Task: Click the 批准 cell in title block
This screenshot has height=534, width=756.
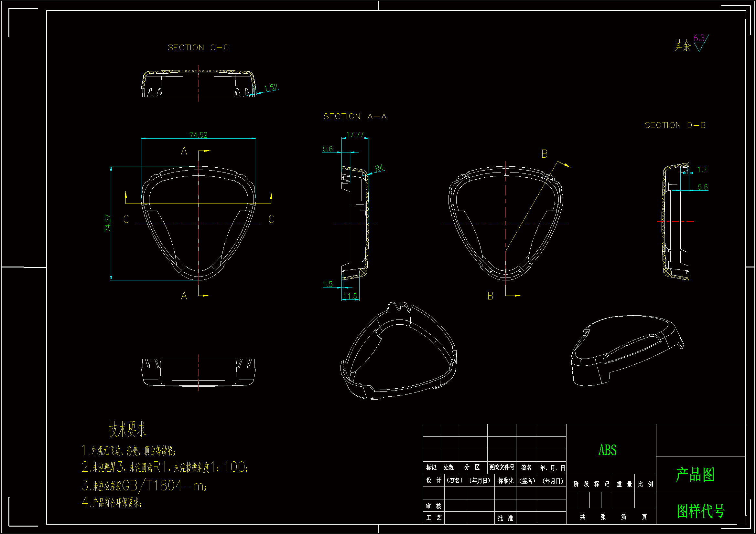Action: click(x=505, y=518)
